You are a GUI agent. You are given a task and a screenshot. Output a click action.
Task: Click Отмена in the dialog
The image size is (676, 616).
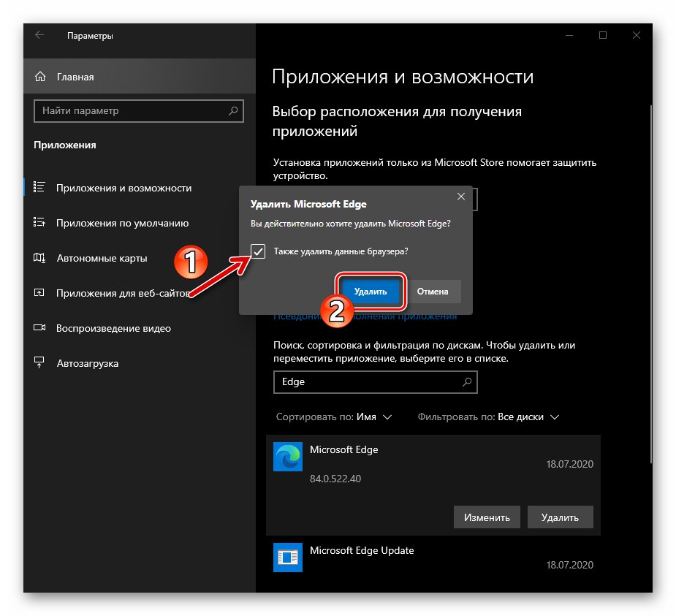click(x=433, y=292)
